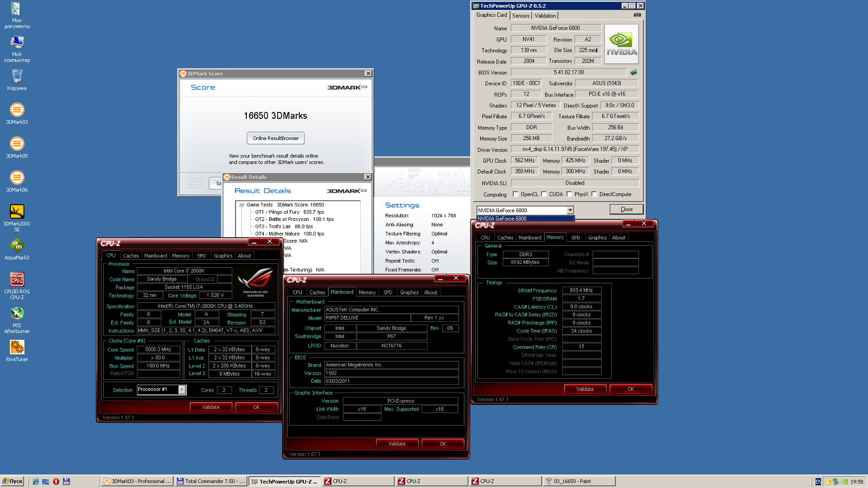This screenshot has width=868, height=488.
Task: Click the yellow cube tray icon
Action: coord(828,481)
